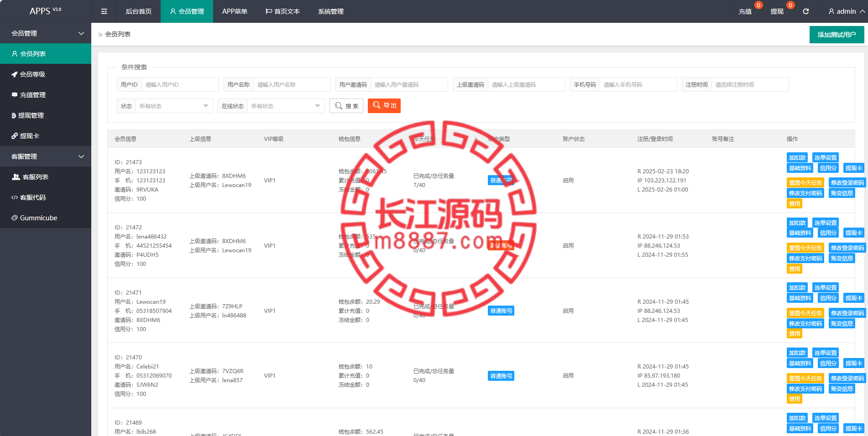
Task: Click 连单设置 for user 21473
Action: tap(826, 157)
